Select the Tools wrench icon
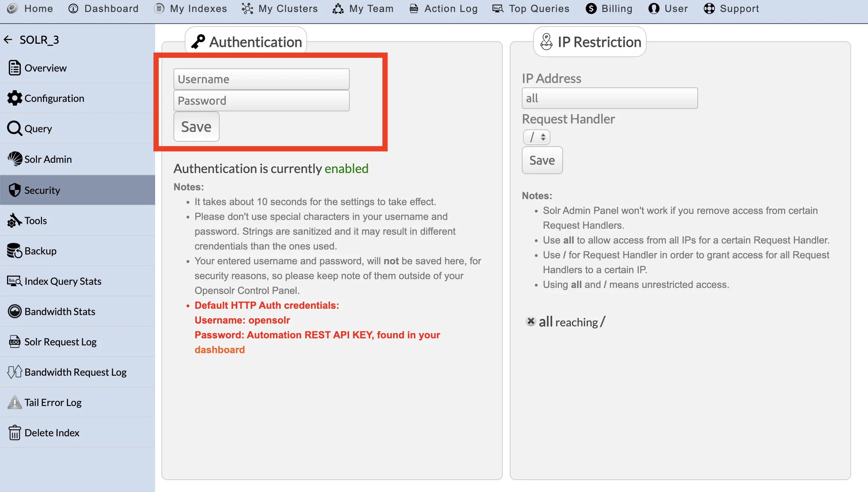 (x=14, y=221)
